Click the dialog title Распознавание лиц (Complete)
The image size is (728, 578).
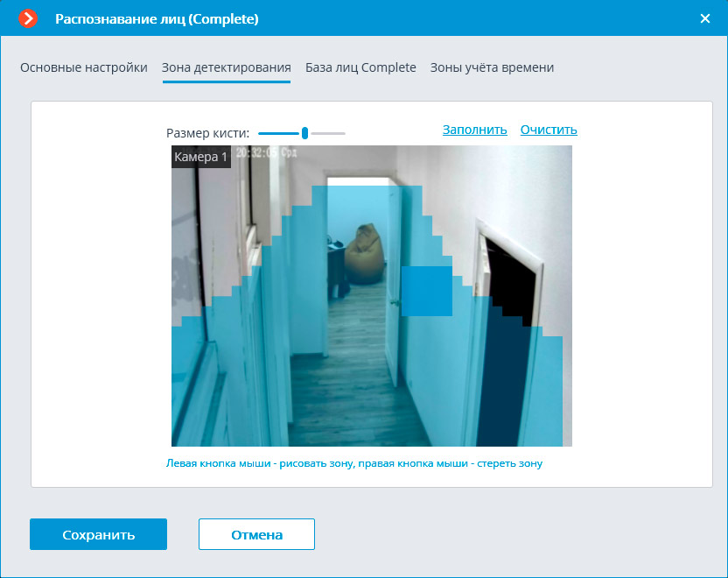[157, 18]
